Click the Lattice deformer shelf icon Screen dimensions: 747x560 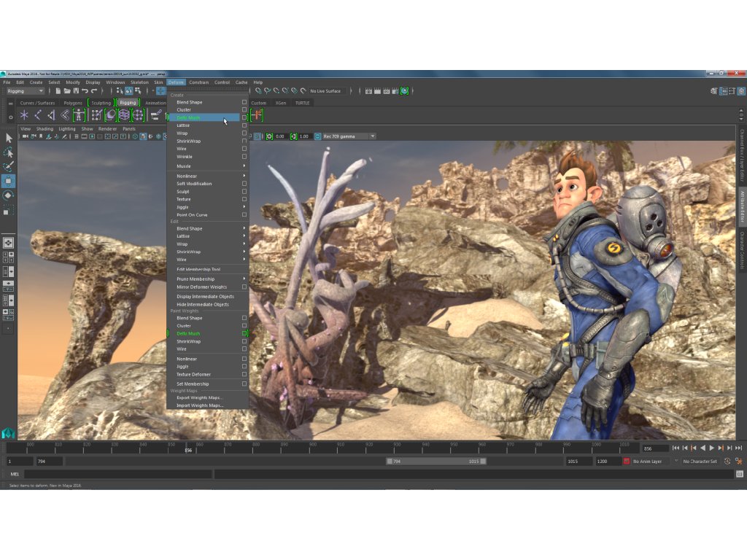[x=125, y=115]
